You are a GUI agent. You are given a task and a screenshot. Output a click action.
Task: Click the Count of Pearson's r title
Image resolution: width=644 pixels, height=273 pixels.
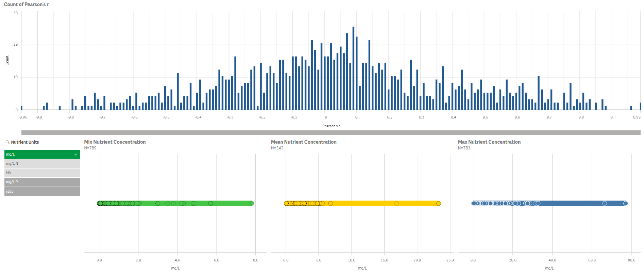pyautogui.click(x=26, y=4)
